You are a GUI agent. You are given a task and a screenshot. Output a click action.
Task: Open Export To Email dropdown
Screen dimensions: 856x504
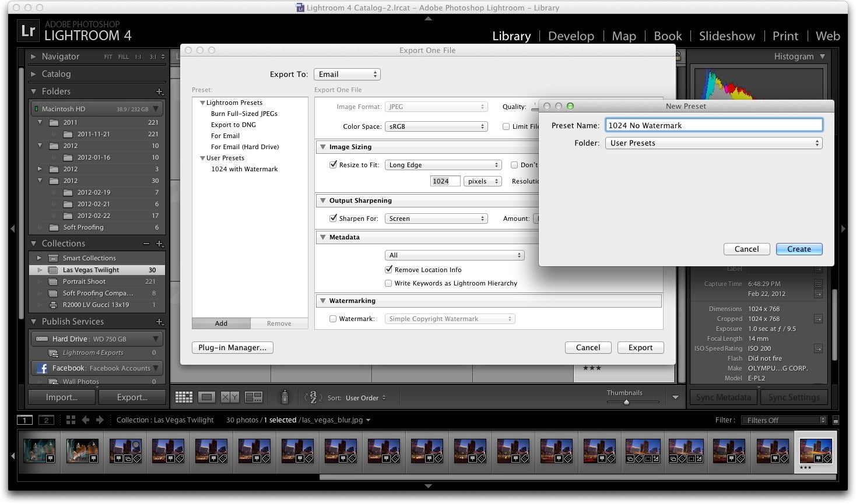click(x=347, y=75)
